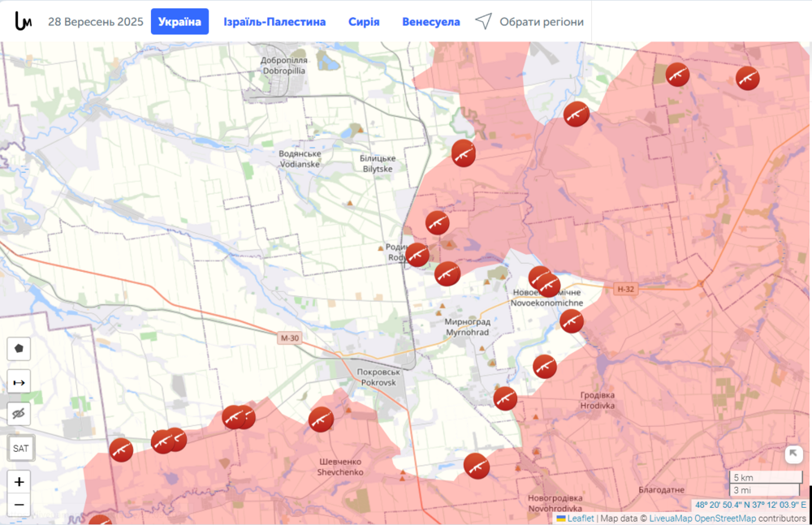Switch to Ізраїль-Палестина tab
Screen dimensions: 812x525
[x=274, y=22]
